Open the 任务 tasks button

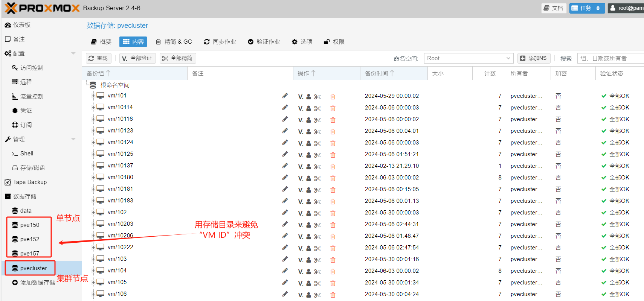coord(587,8)
